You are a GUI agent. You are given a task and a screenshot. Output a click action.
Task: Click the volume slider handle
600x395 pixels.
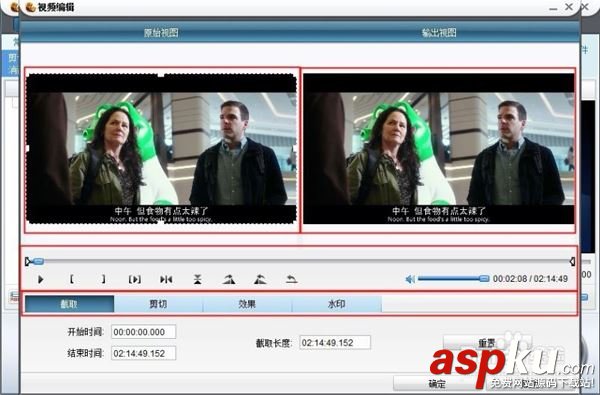pyautogui.click(x=484, y=279)
